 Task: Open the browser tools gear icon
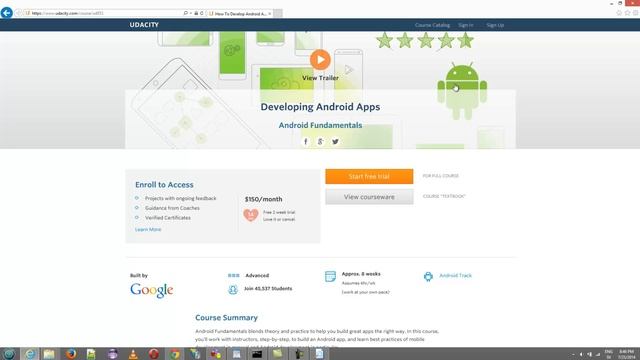(636, 13)
